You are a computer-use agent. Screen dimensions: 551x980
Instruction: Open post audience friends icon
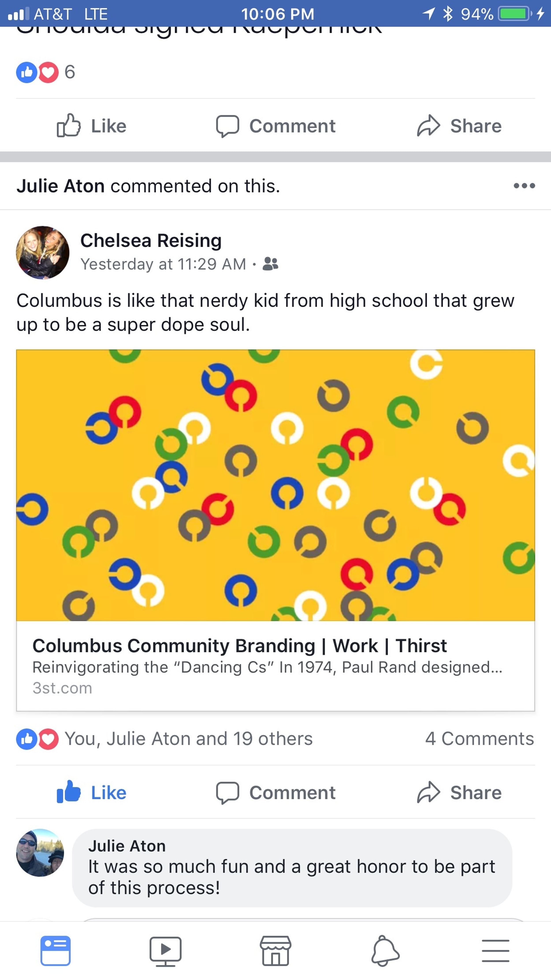(270, 264)
